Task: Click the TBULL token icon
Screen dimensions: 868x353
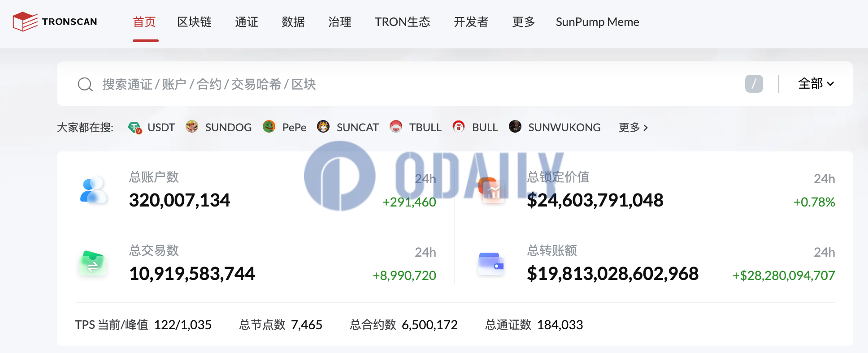Action: click(396, 127)
